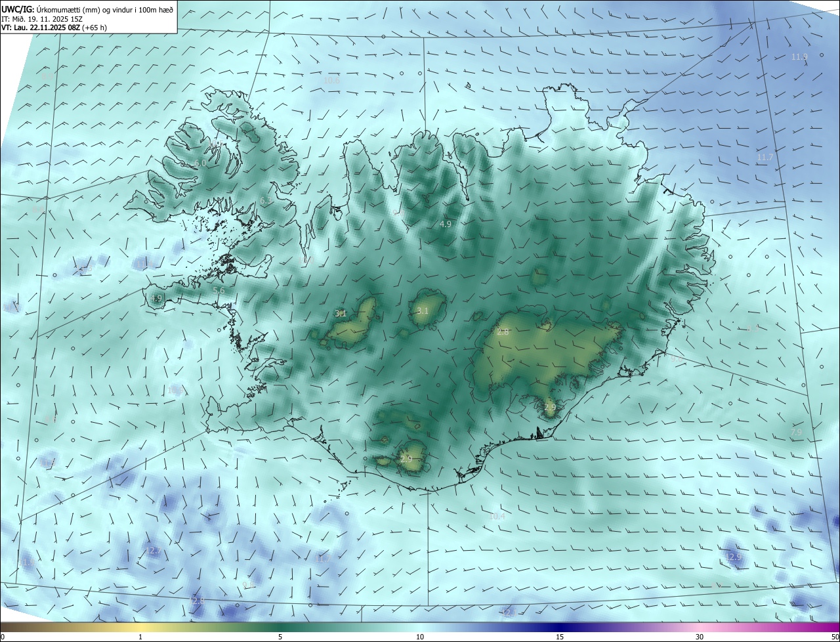Click the 11.9 value on the map
This screenshot has width=840, height=642.
coord(799,57)
